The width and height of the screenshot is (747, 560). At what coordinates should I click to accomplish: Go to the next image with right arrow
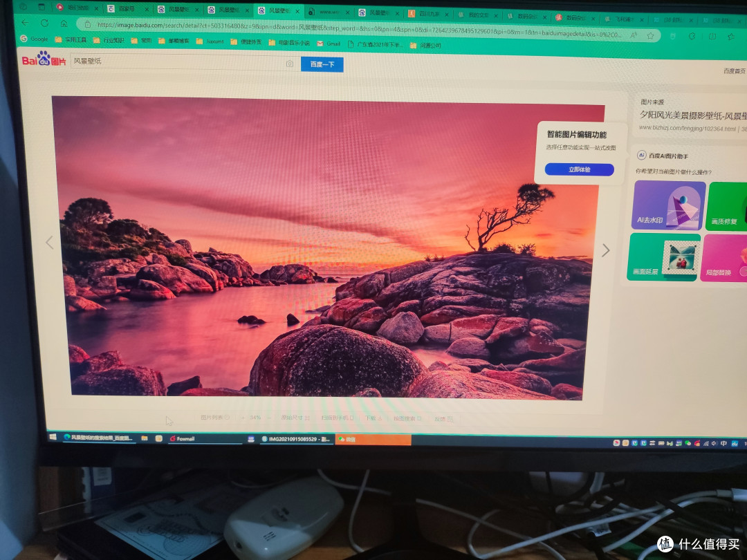(605, 250)
